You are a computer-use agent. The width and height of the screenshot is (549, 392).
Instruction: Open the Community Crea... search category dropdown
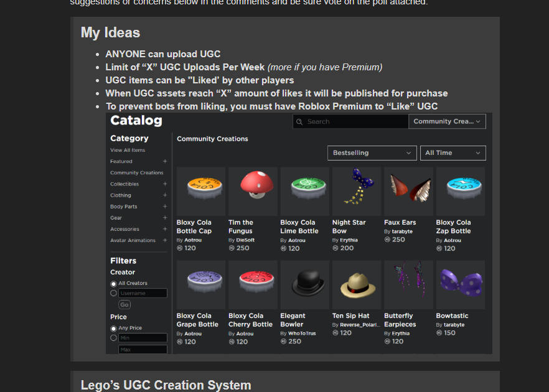(x=447, y=121)
